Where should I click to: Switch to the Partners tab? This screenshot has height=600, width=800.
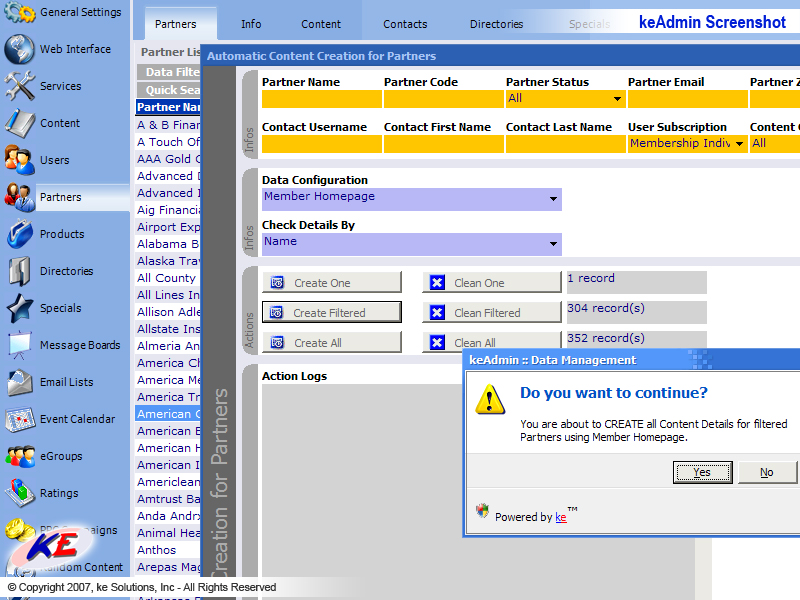[x=176, y=24]
